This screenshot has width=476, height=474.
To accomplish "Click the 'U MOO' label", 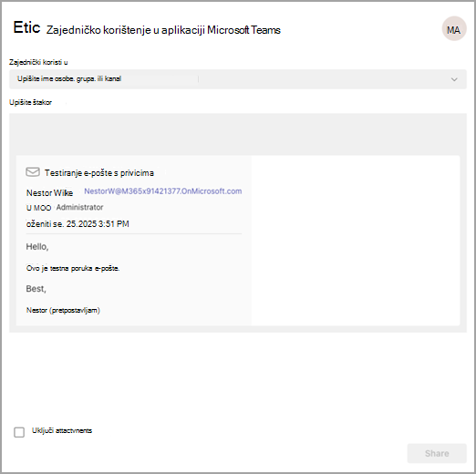I will coord(38,208).
